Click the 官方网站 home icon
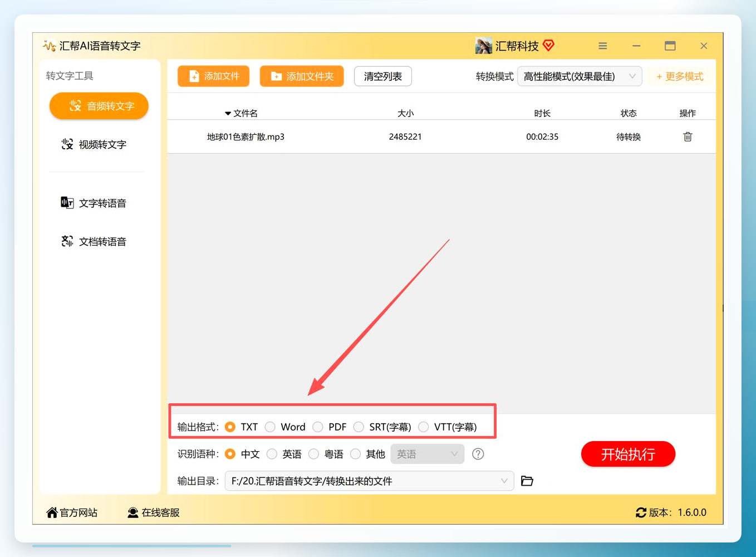The image size is (756, 557). tap(52, 512)
